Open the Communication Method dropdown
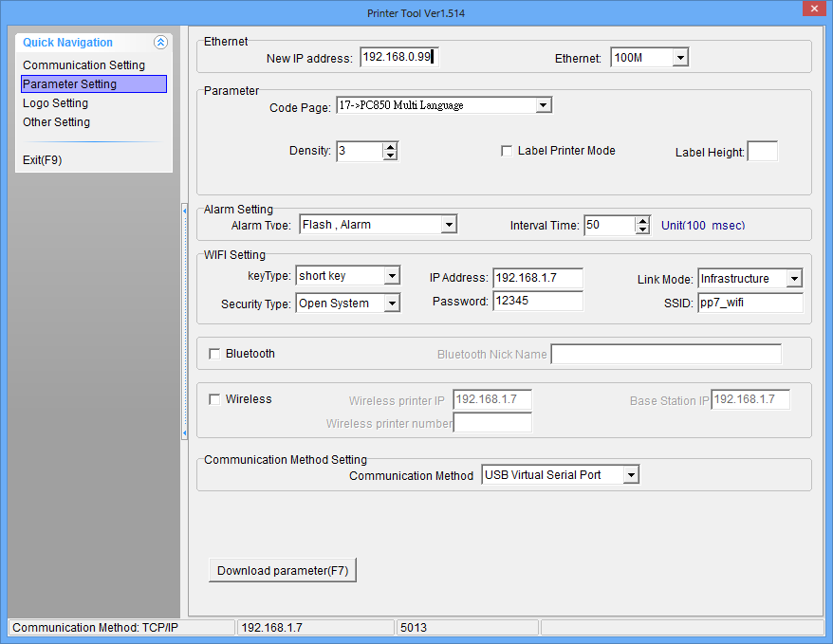Image resolution: width=833 pixels, height=644 pixels. [631, 475]
